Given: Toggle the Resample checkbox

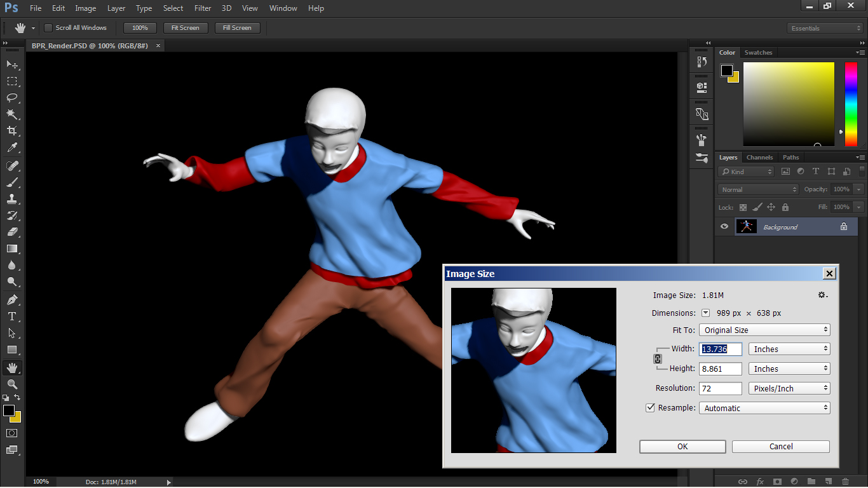Looking at the screenshot, I should [x=650, y=407].
